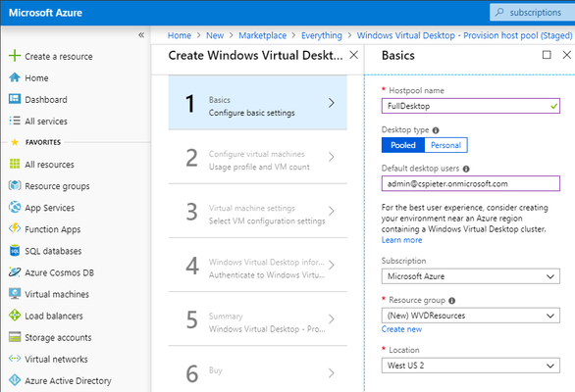Click the Create a resource plus icon
The image size is (575, 392).
pyautogui.click(x=15, y=56)
